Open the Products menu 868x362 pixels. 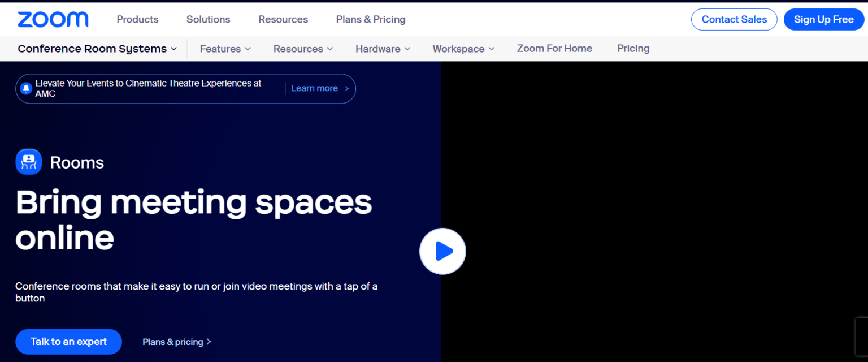click(x=137, y=20)
